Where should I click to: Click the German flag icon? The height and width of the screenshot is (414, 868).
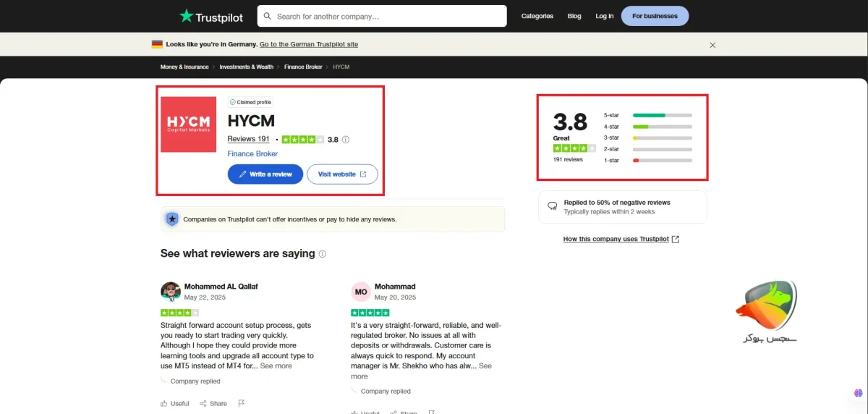pos(157,44)
